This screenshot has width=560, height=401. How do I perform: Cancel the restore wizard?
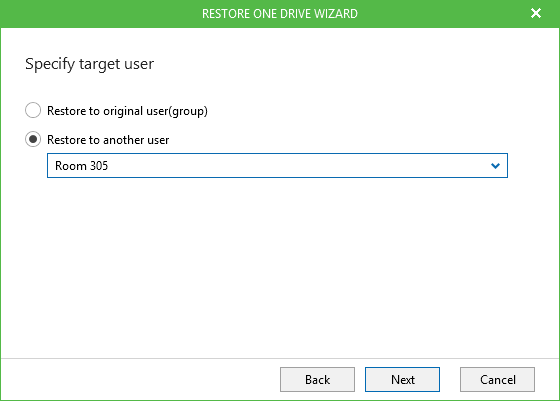pos(497,379)
